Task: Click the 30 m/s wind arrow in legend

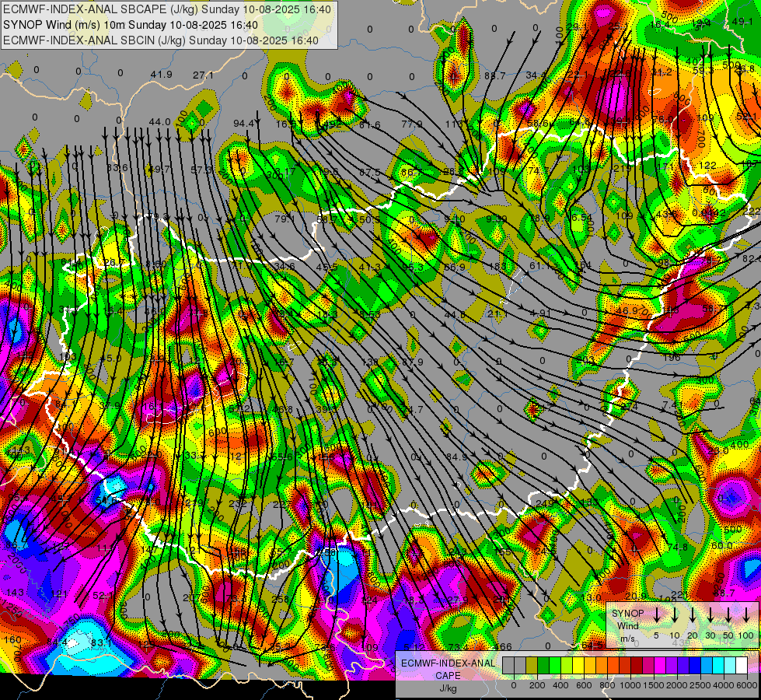Action: click(710, 615)
